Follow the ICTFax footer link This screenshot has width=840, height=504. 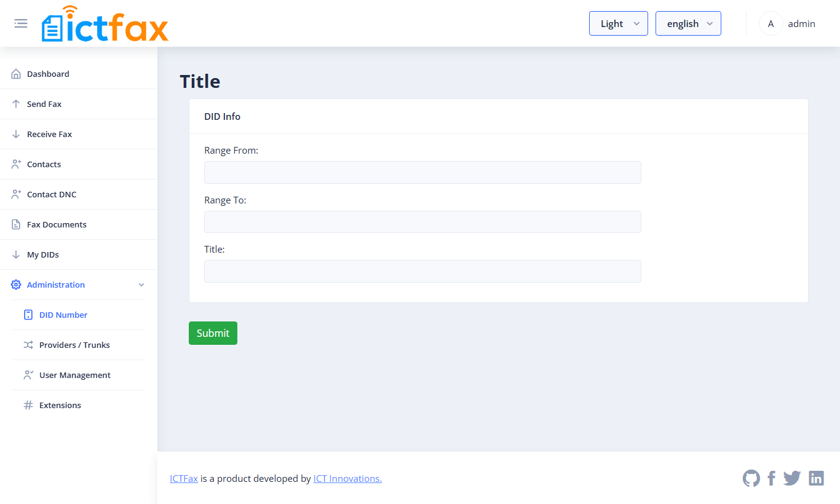(x=184, y=478)
